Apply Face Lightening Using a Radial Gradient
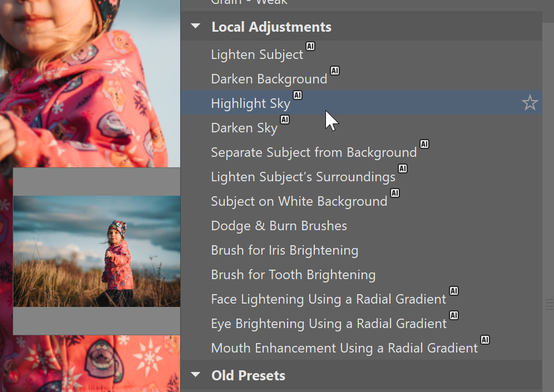This screenshot has width=554, height=392. point(328,299)
